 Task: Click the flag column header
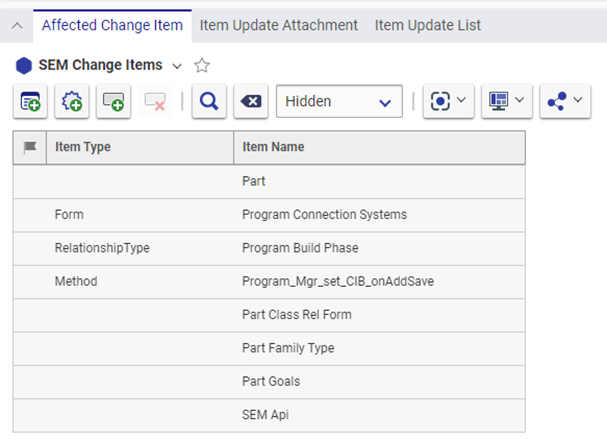pyautogui.click(x=30, y=147)
